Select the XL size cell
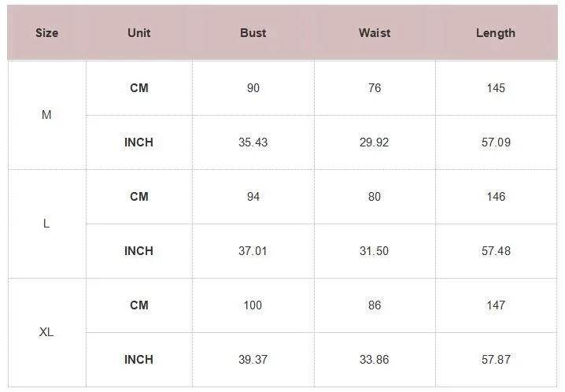Viewport: 565px width, 392px height. [46, 332]
